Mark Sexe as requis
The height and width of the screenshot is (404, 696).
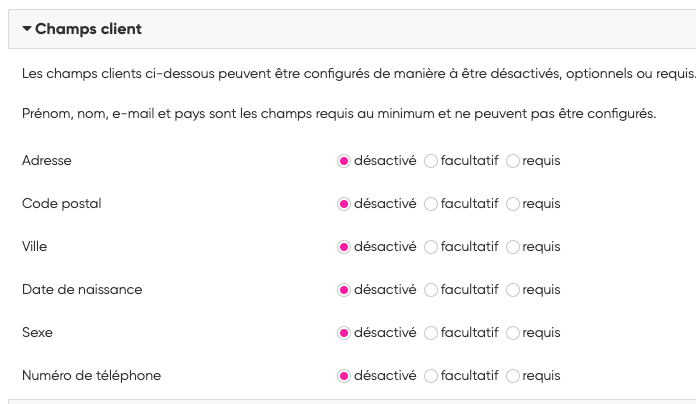coord(513,333)
